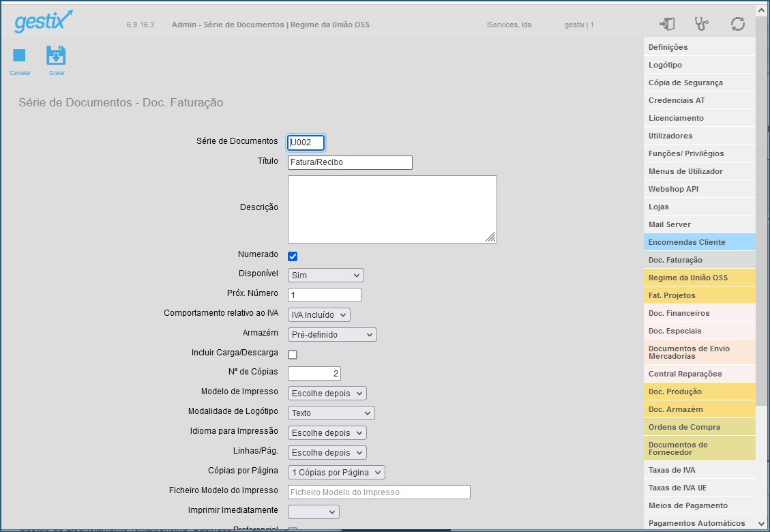Viewport: 770px width, 532px height.
Task: Click the Próx. Número input field
Action: coord(325,295)
